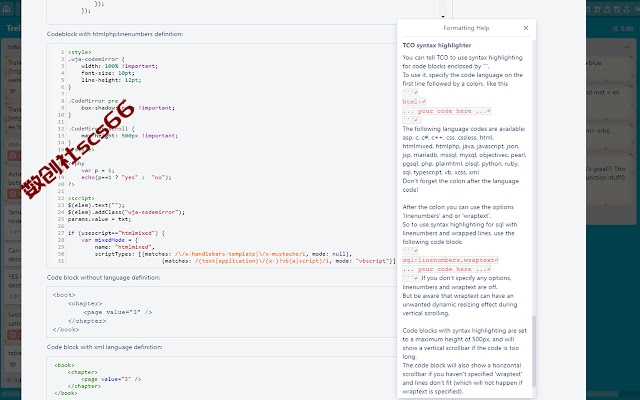
Task: Click 'Code block without language definition:' text
Action: click(x=103, y=278)
